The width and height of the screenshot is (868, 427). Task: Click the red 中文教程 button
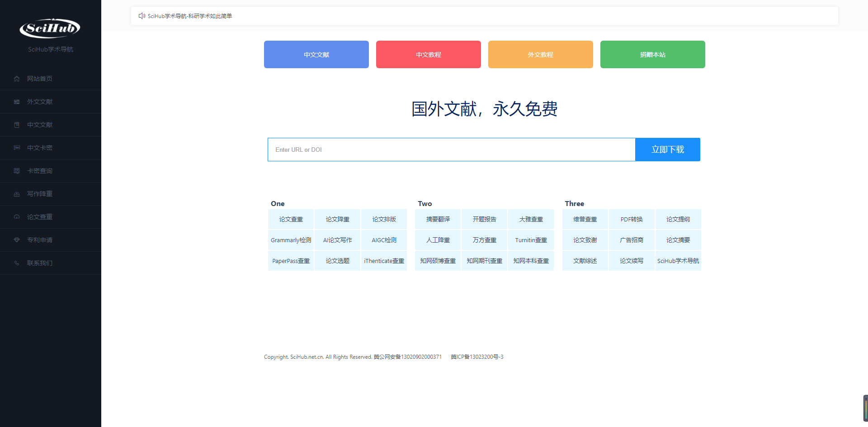tap(429, 55)
